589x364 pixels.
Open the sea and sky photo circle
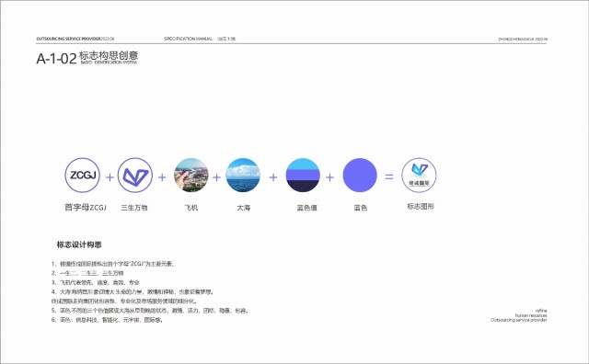click(243, 175)
